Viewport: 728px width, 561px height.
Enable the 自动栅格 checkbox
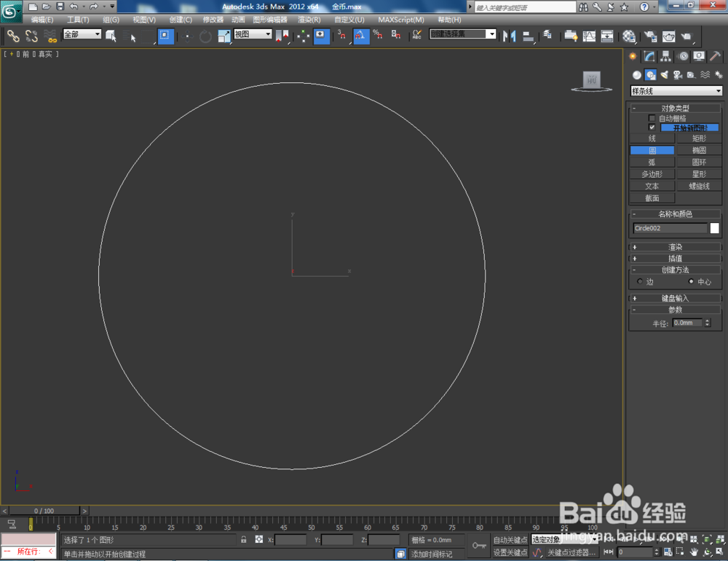click(652, 118)
